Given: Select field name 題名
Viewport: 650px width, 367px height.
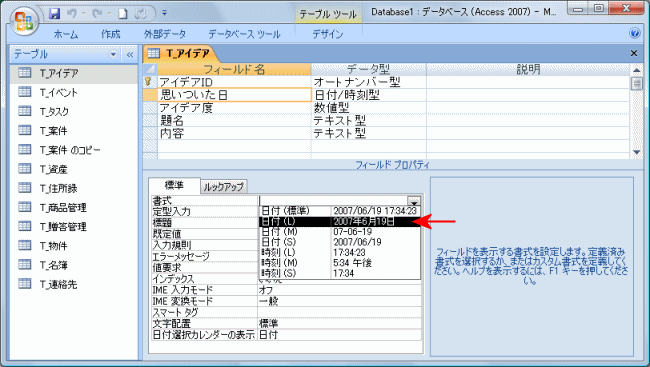Looking at the screenshot, I should pyautogui.click(x=234, y=121).
